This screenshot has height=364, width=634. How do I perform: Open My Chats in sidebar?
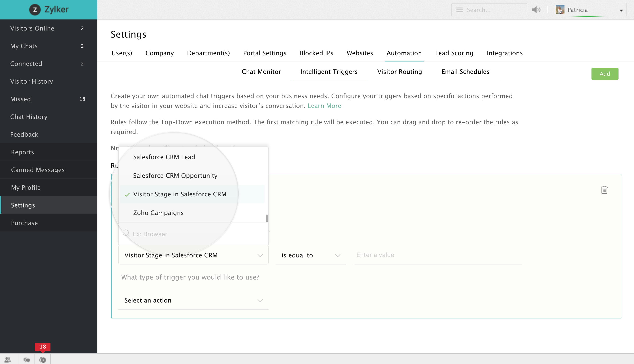click(x=48, y=46)
